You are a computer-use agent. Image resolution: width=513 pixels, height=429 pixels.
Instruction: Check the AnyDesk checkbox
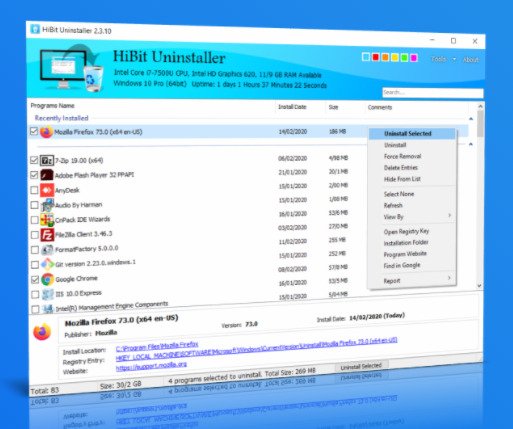(x=34, y=190)
